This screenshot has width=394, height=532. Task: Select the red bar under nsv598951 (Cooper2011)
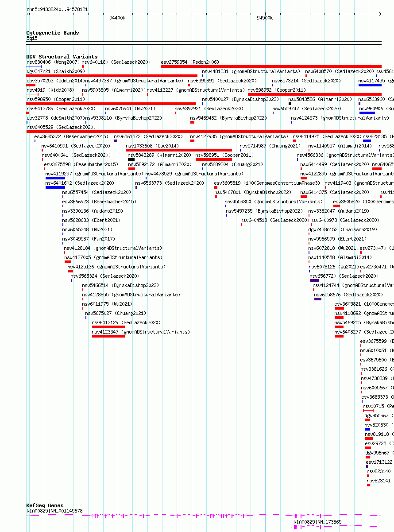(214, 159)
